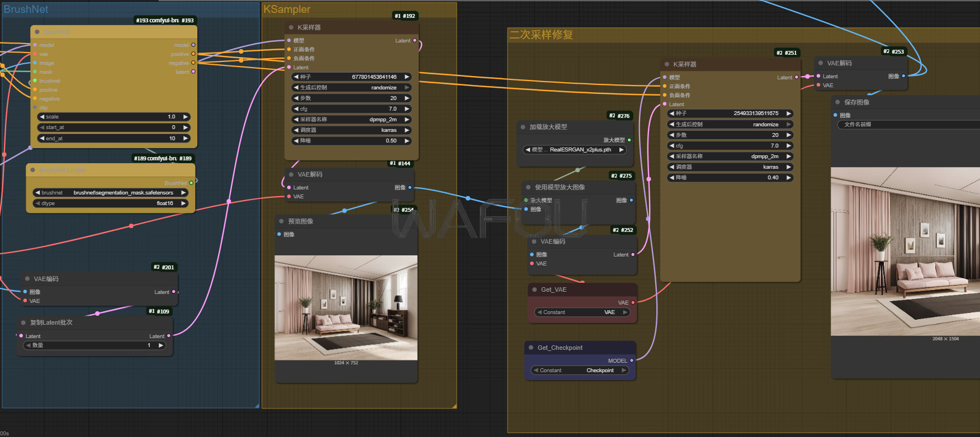
Task: Collapse the 加载放大模型 node title dot
Action: click(523, 127)
